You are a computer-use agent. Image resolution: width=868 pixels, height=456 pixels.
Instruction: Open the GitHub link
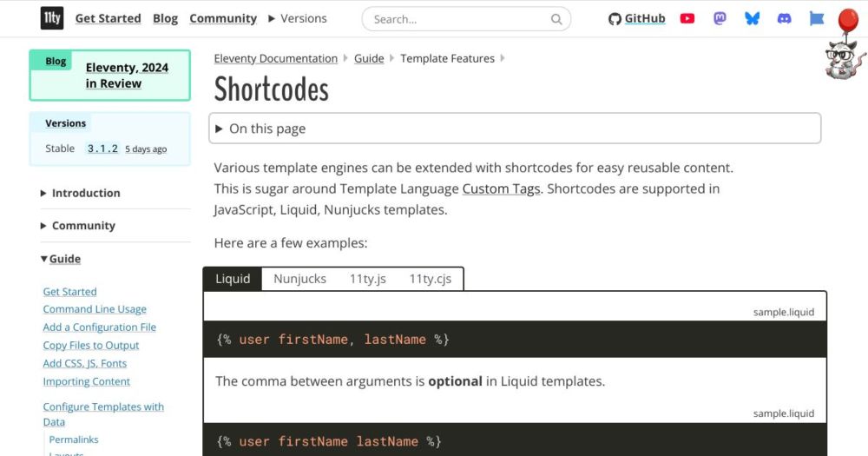point(636,19)
